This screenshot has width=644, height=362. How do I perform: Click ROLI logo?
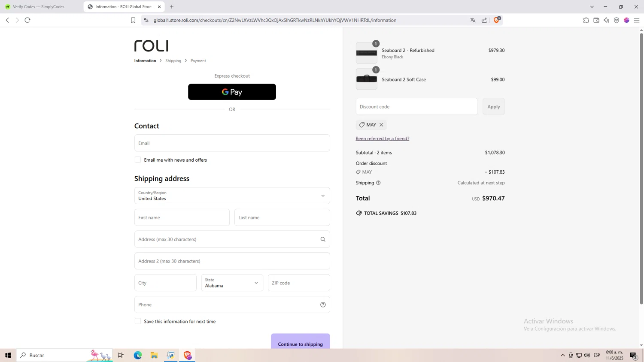tap(151, 46)
